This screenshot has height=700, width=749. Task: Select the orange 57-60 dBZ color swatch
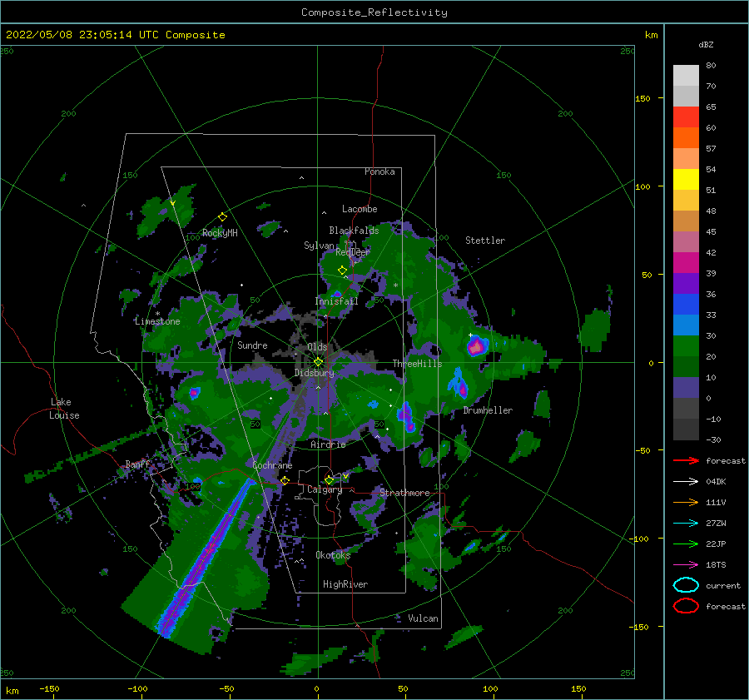coord(686,138)
